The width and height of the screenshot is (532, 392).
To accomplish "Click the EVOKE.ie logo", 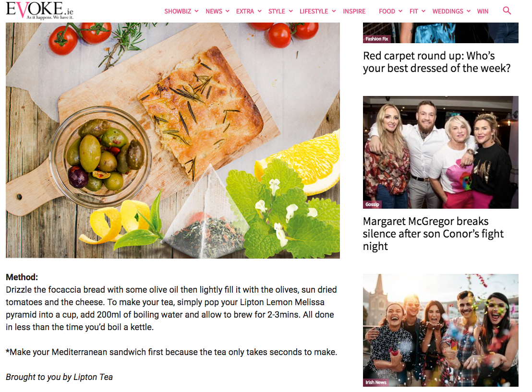I will [39, 11].
